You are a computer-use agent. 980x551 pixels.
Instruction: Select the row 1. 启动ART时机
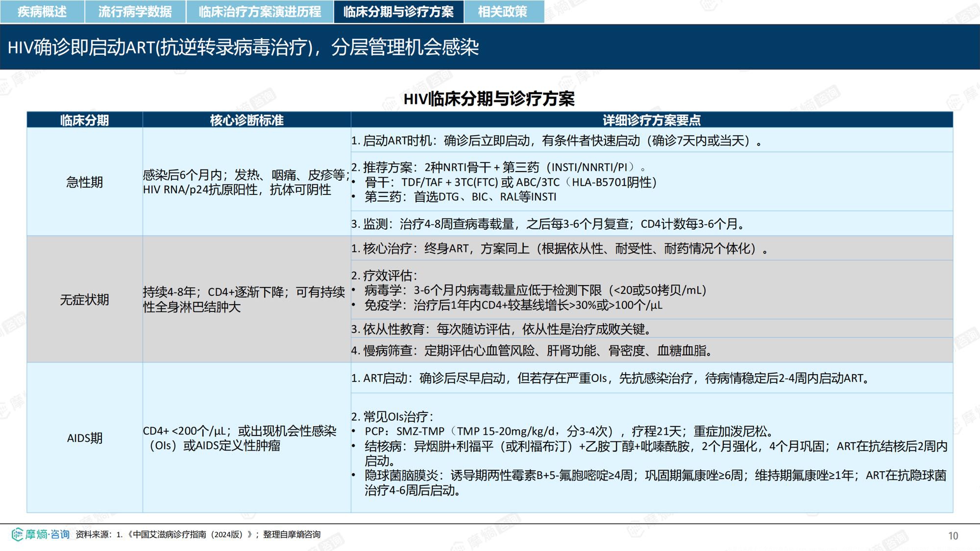point(652,141)
